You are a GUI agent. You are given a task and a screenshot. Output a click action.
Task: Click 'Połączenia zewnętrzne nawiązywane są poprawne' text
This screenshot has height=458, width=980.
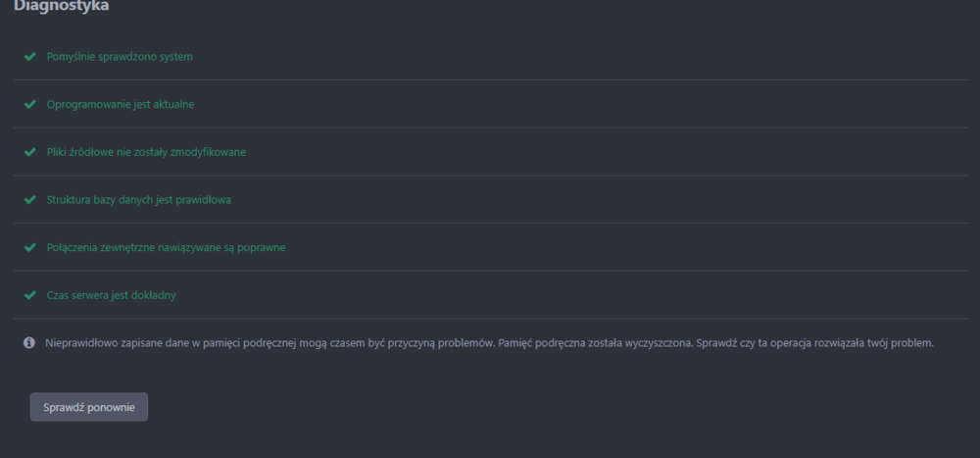coord(166,247)
